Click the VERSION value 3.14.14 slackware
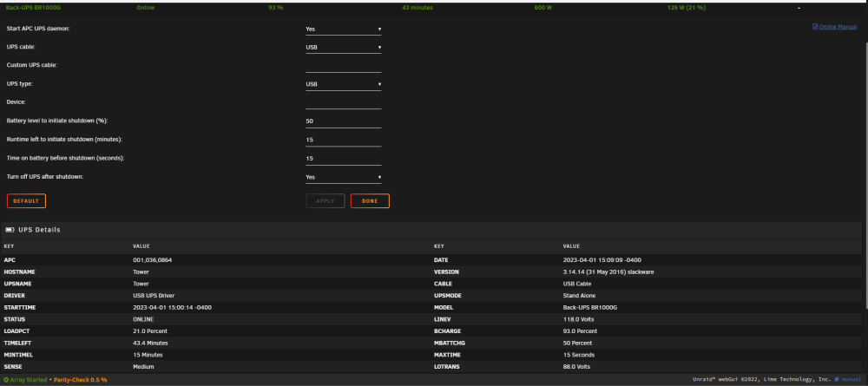 pos(609,272)
